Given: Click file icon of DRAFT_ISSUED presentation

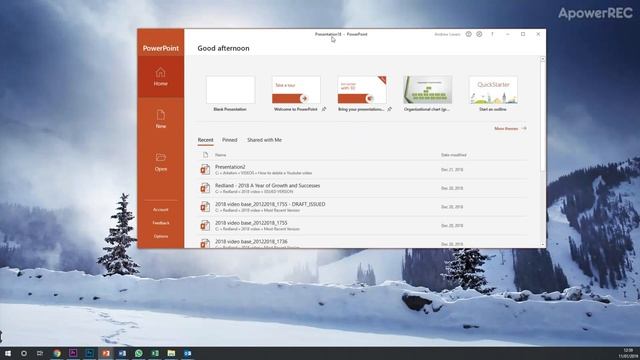Looking at the screenshot, I should 205,207.
